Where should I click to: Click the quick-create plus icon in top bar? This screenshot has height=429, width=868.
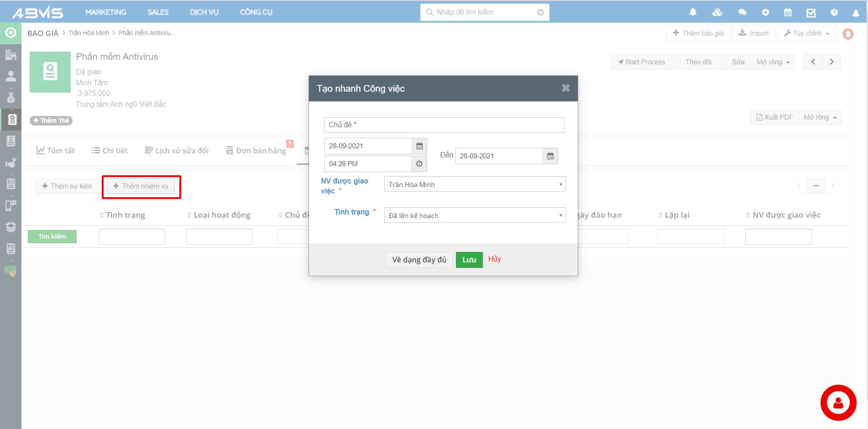point(765,12)
